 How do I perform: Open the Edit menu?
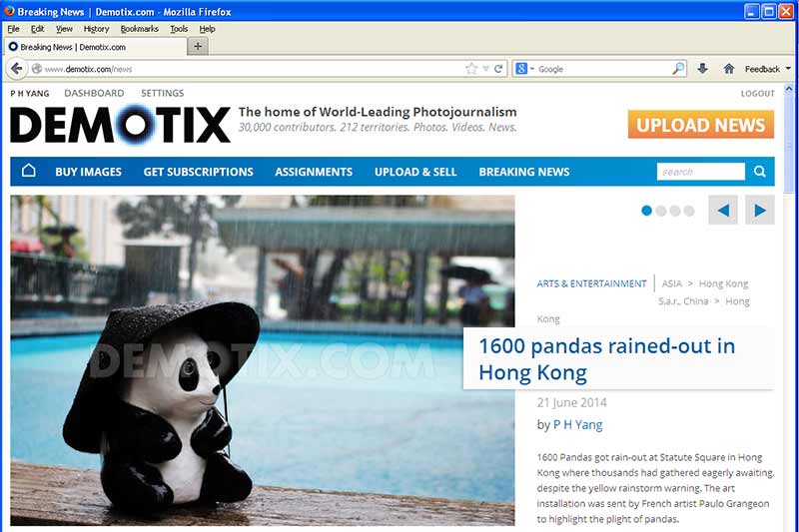(37, 29)
